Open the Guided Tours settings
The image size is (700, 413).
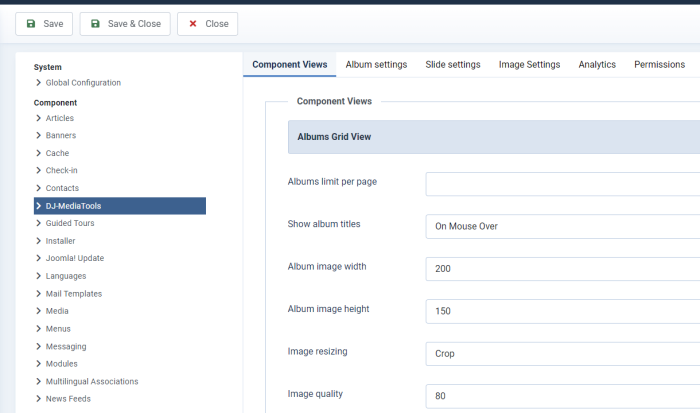tap(70, 223)
